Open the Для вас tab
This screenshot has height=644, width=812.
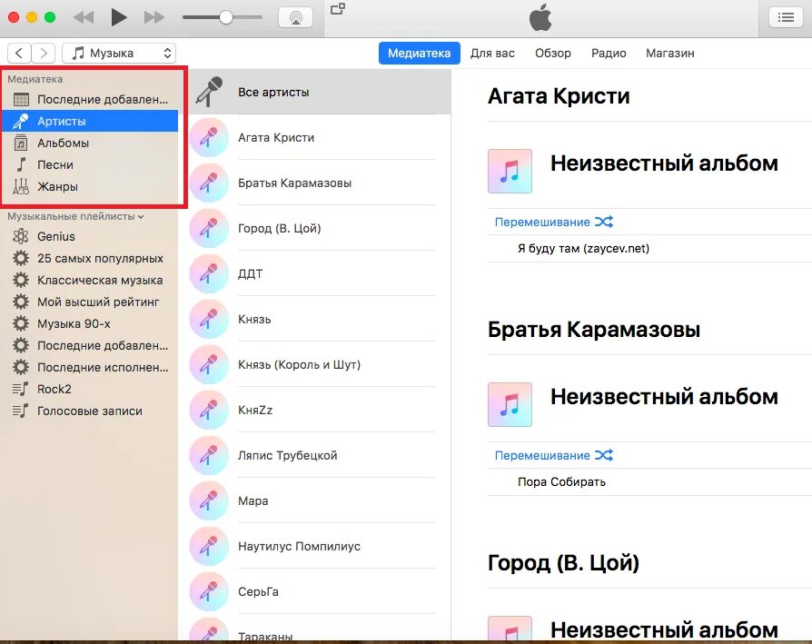[x=492, y=54]
